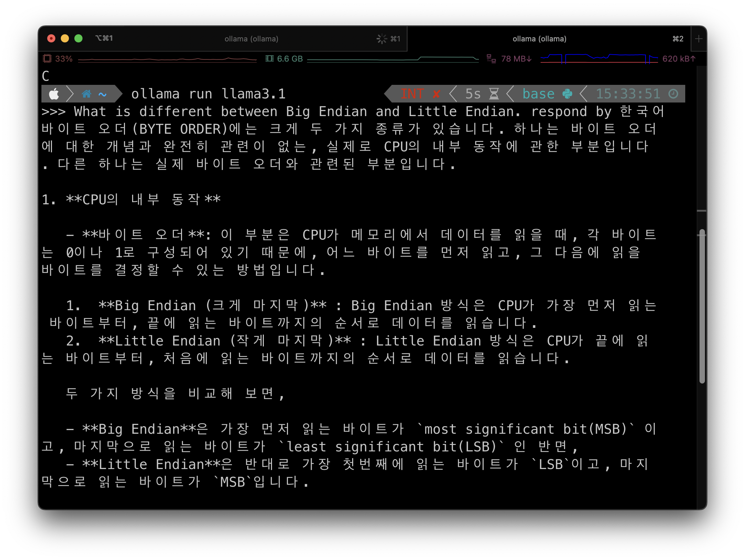Click the 6.6 GB memory value
745x560 pixels.
tap(290, 59)
